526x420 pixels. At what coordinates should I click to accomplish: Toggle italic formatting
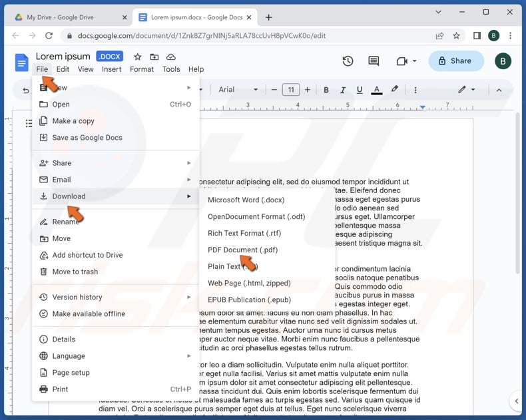pos(343,90)
